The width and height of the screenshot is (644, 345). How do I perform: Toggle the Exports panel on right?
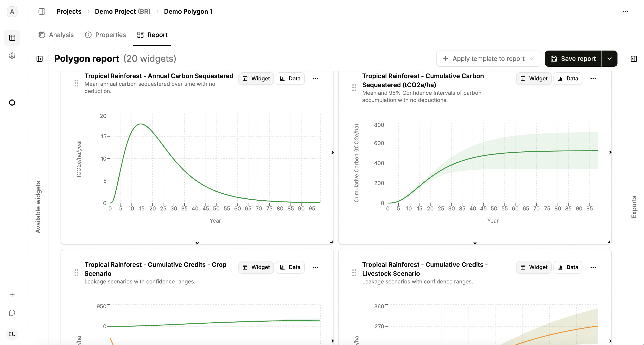tap(634, 59)
